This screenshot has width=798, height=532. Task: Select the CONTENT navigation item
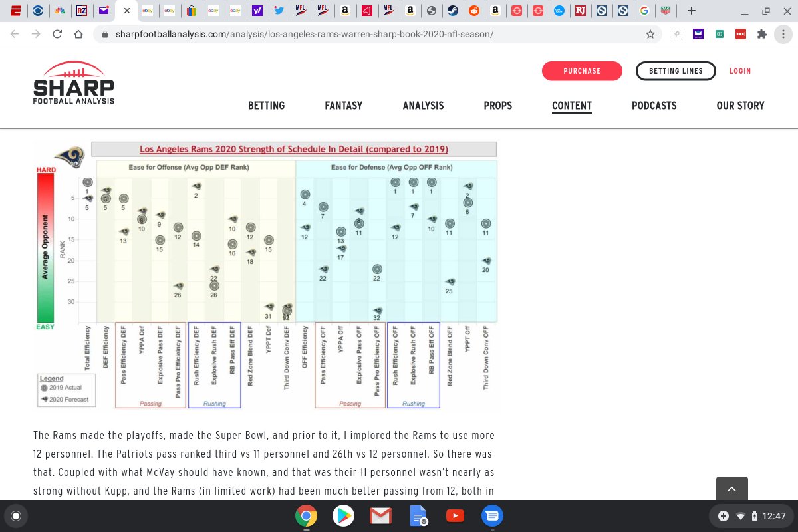[571, 105]
